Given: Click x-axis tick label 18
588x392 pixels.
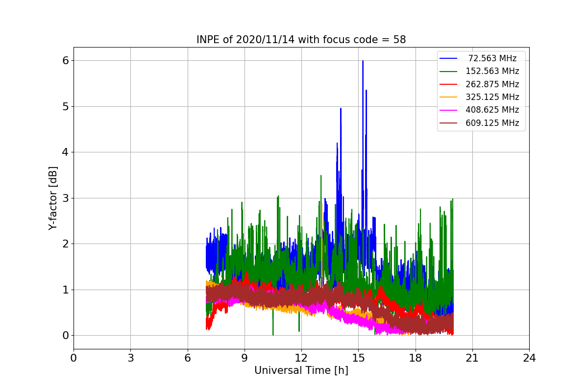Looking at the screenshot, I should coord(415,358).
